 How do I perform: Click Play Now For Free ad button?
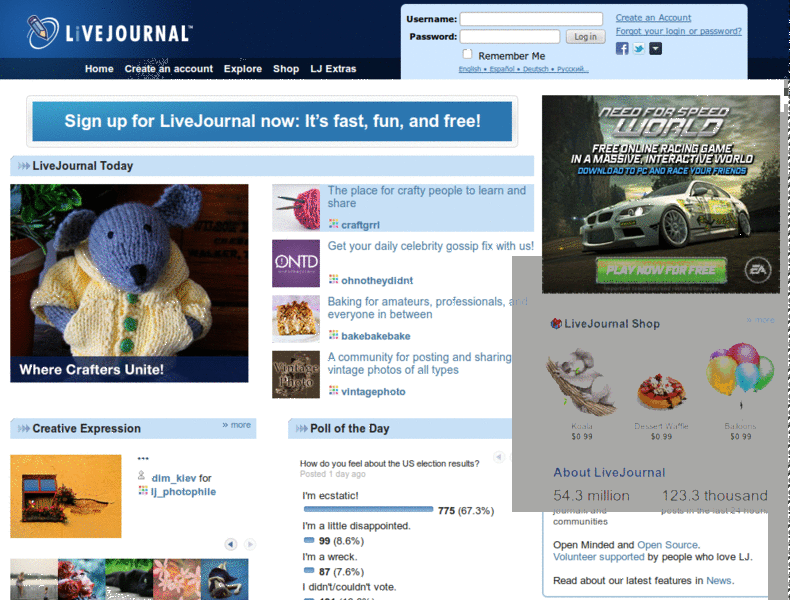tap(661, 270)
